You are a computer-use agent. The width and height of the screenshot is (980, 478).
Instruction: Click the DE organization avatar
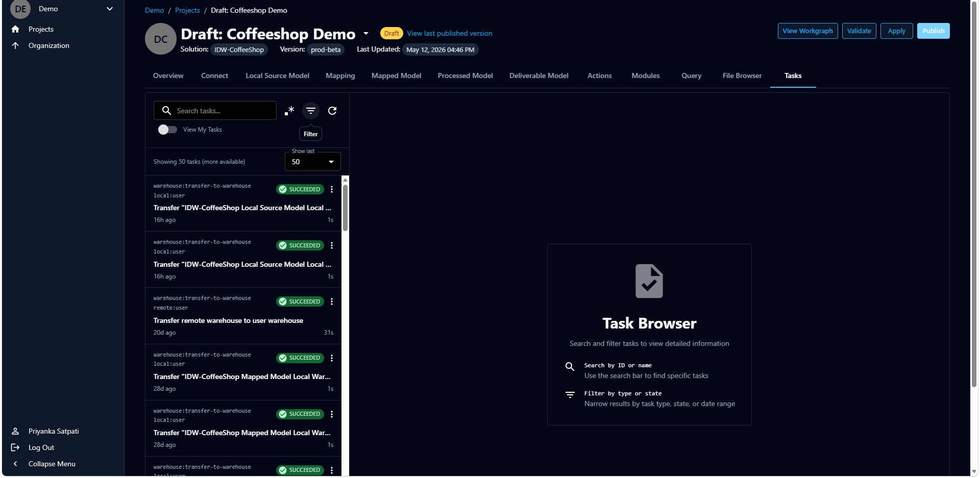click(20, 9)
